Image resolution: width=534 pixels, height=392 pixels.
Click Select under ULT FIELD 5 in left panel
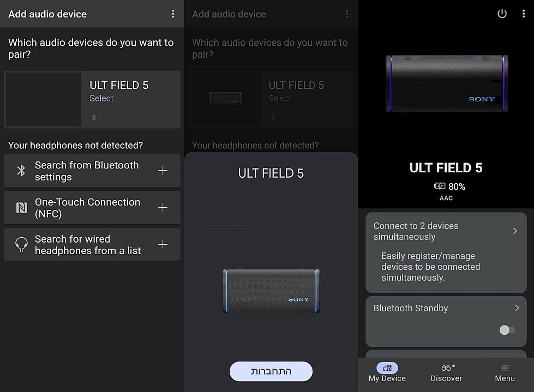[x=101, y=98]
